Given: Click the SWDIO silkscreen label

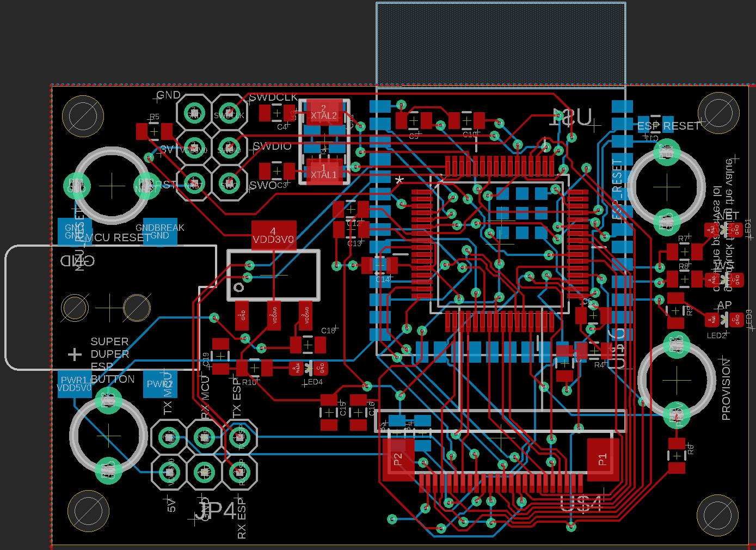Looking at the screenshot, I should [x=272, y=146].
